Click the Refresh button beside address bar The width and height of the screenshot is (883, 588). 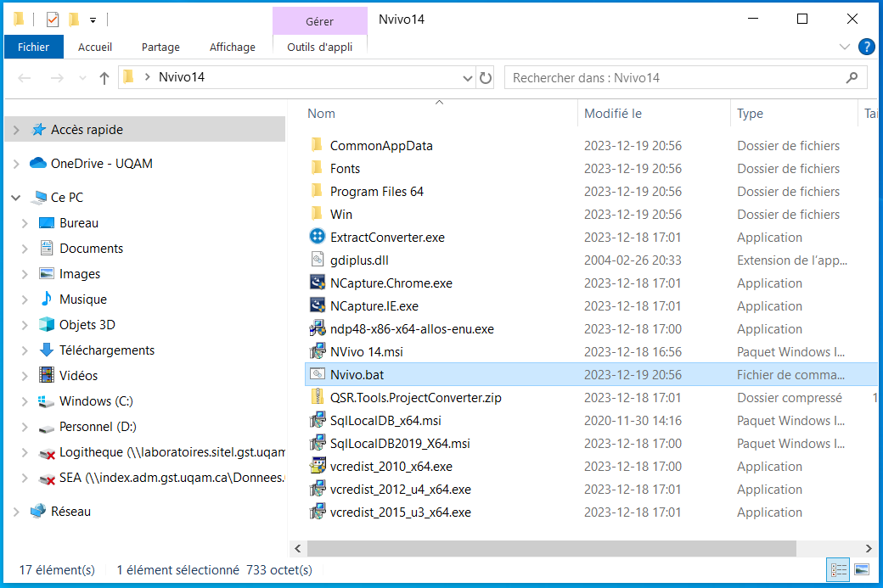coord(486,78)
